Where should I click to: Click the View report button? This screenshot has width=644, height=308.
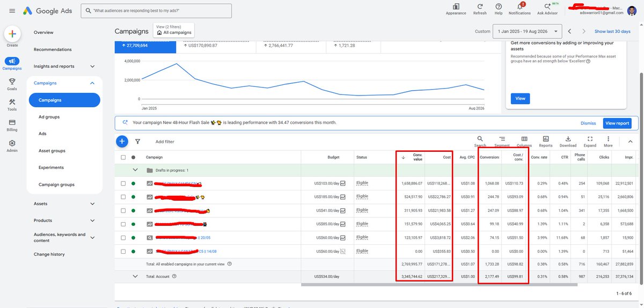(x=617, y=123)
